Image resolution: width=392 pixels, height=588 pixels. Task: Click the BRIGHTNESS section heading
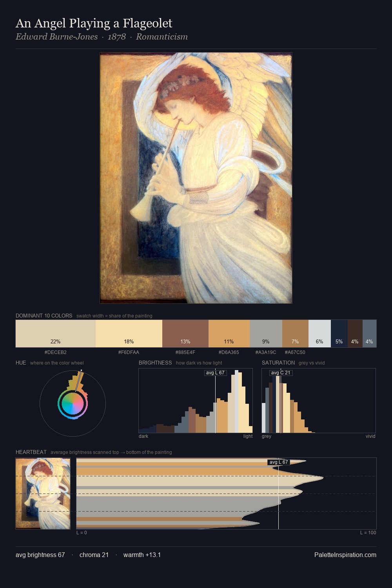click(155, 363)
